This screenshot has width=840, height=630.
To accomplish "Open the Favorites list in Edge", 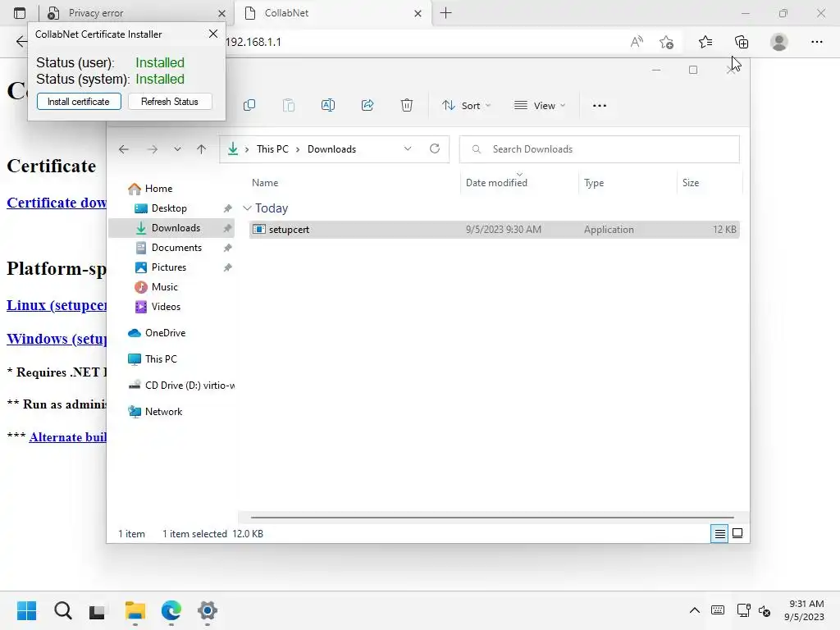I will point(705,42).
